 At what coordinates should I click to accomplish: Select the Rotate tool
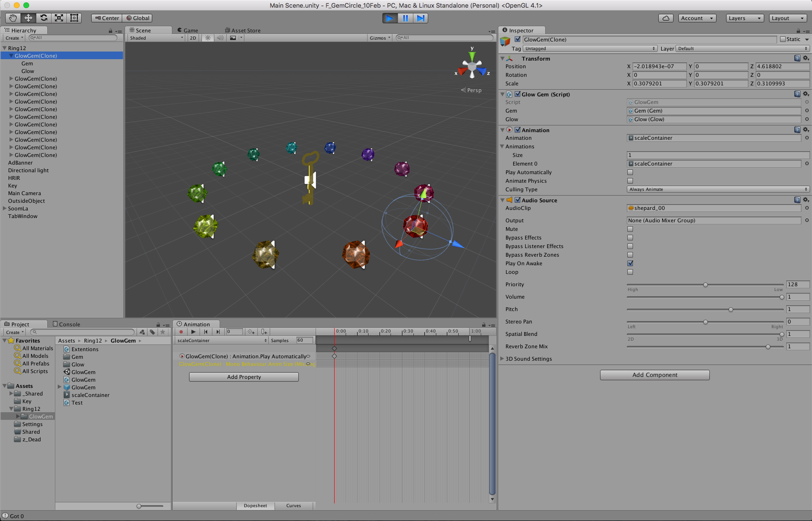(x=43, y=18)
